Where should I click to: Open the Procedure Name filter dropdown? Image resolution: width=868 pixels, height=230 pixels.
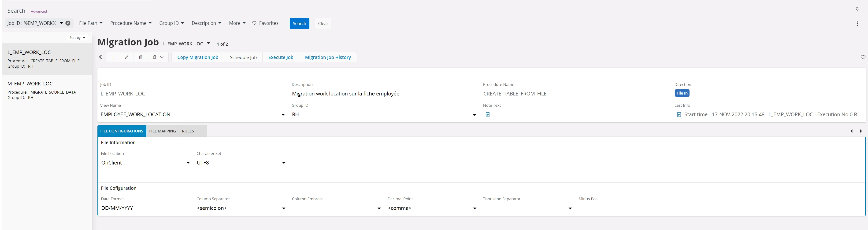[131, 23]
